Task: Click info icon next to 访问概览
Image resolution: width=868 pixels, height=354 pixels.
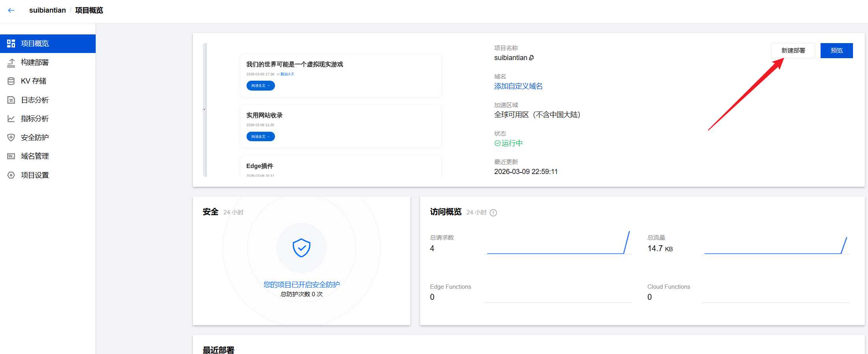Action: [493, 213]
